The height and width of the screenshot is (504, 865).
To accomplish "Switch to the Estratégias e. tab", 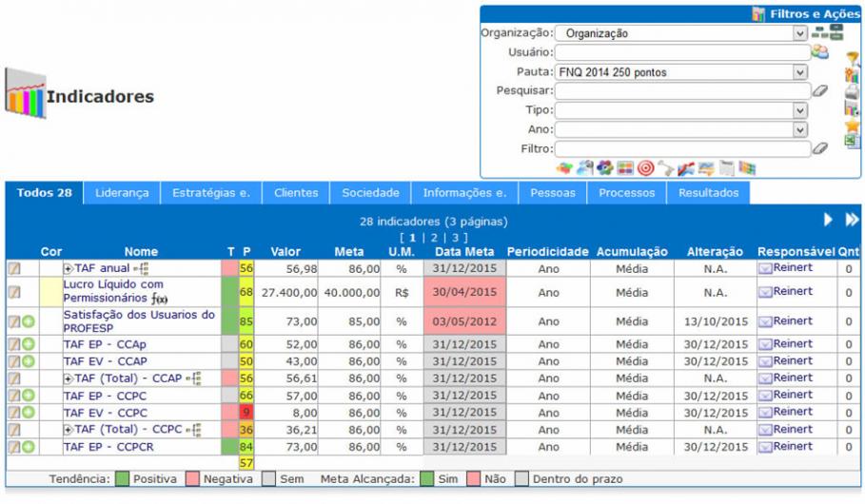I will (211, 193).
